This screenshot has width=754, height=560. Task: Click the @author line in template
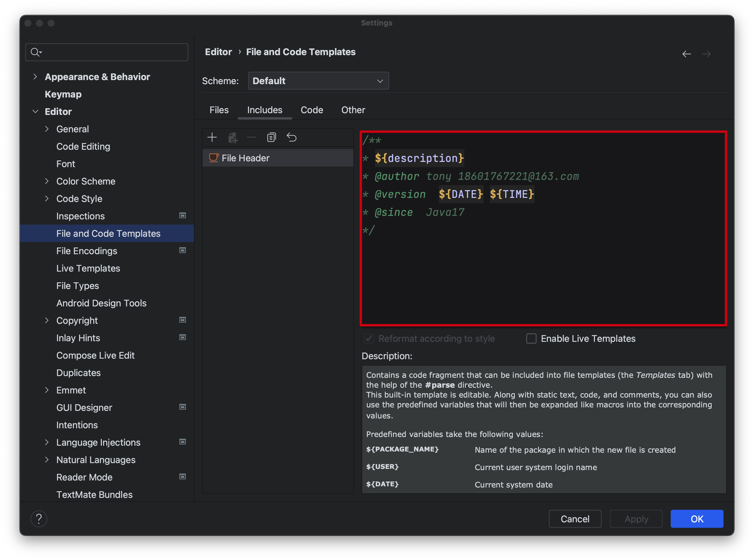(470, 176)
